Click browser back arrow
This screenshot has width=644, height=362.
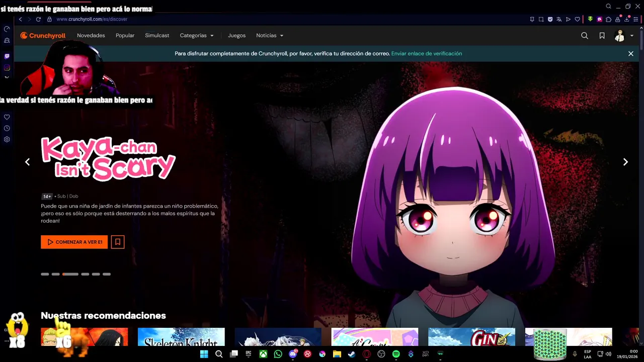coord(20,19)
